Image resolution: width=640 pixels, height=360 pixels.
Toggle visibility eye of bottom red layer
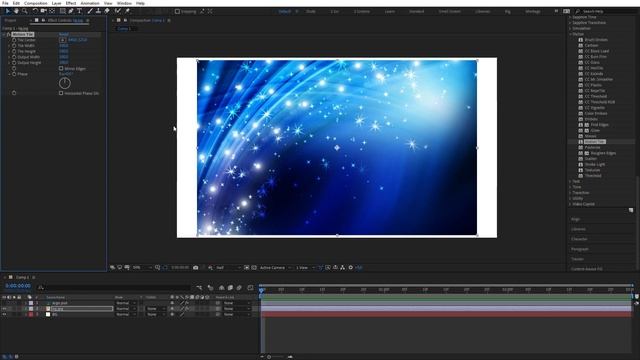(x=4, y=315)
